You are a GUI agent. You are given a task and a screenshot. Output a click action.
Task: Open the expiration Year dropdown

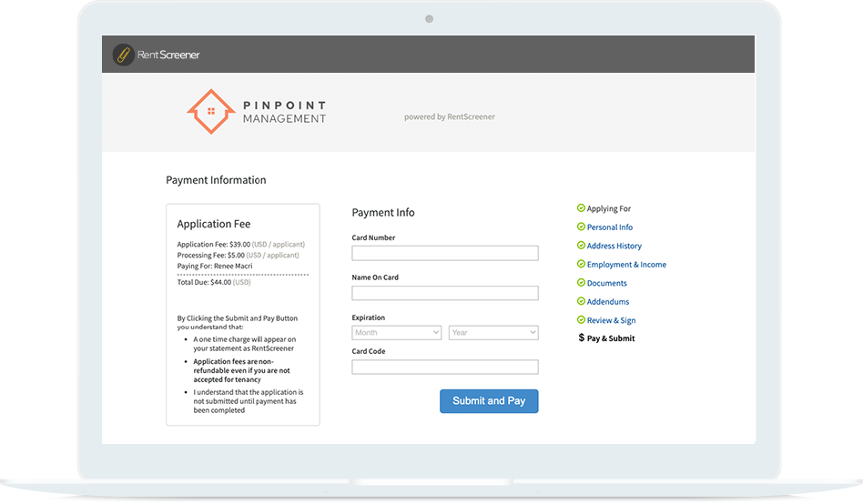tap(493, 332)
